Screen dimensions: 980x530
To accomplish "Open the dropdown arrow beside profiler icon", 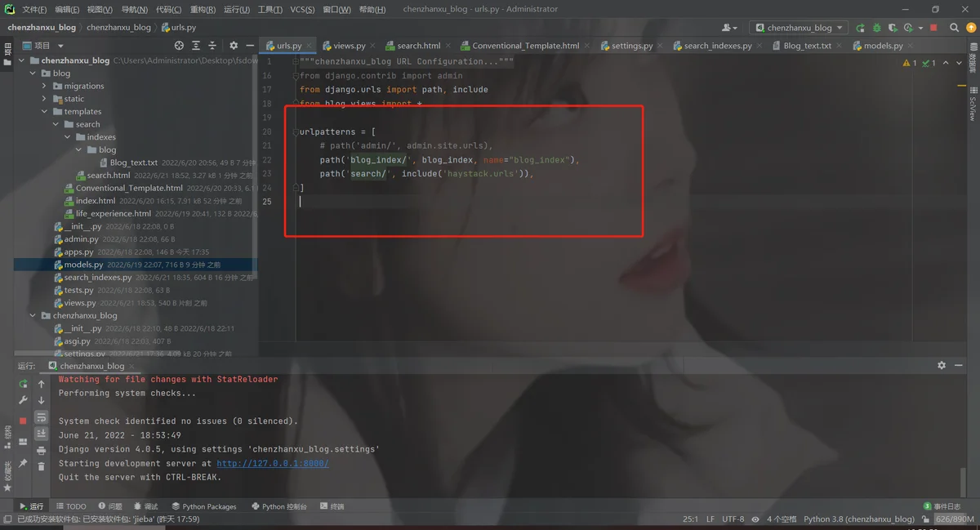I will point(919,28).
